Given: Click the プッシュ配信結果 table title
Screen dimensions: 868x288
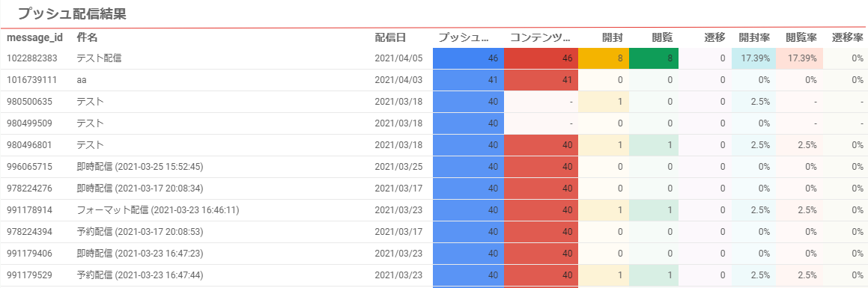Looking at the screenshot, I should (72, 13).
